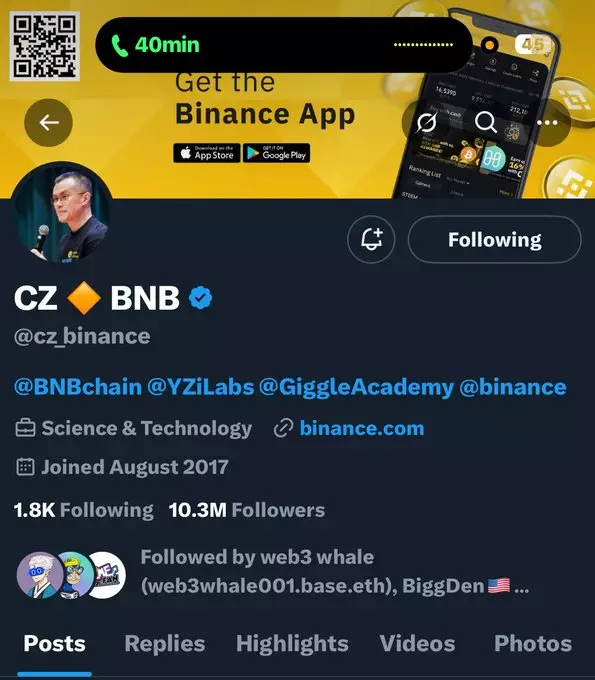Expand the Followed by web3 whale list
Screen dimensions: 595x680
273,572
